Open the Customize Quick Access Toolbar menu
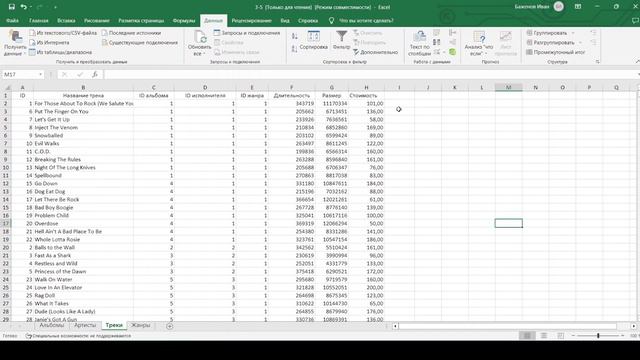Screen dimensions: 640x360 55,7
